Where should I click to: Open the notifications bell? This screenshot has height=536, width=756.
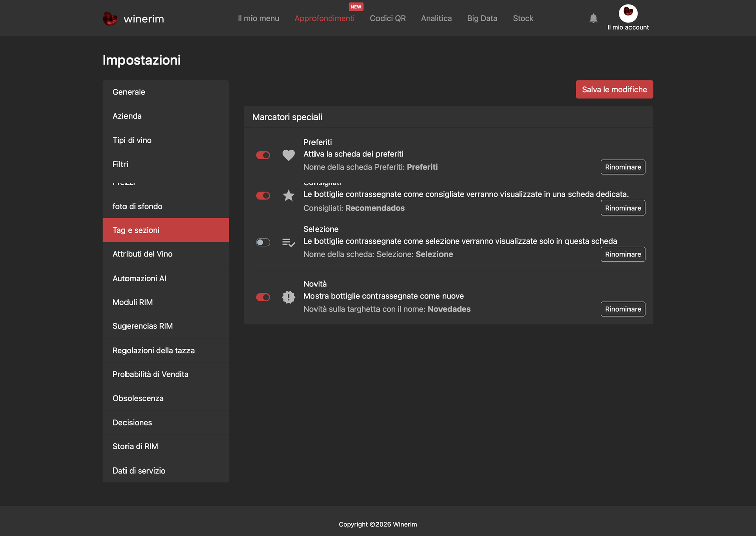coord(593,18)
